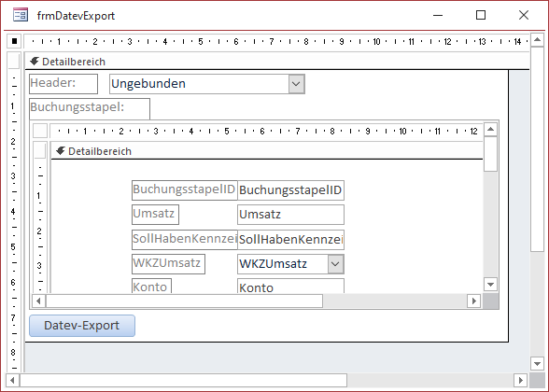Click the outer vertical ruler at mark 4

pos(13,211)
